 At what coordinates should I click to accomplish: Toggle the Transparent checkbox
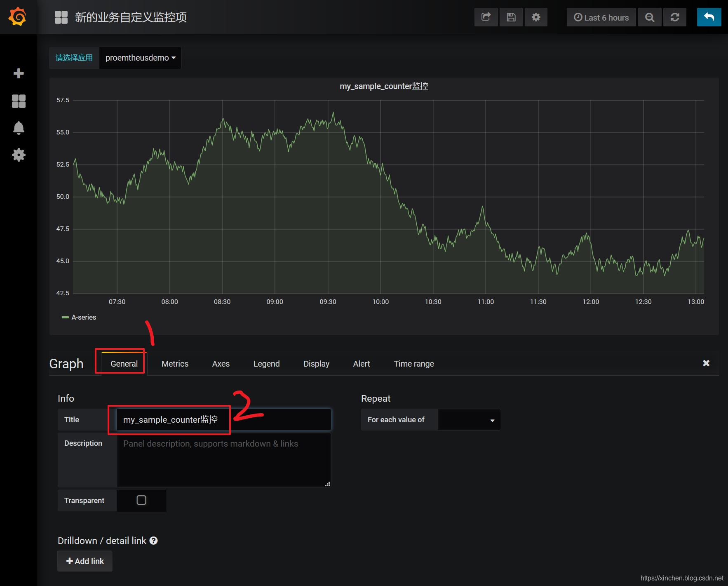coord(141,500)
